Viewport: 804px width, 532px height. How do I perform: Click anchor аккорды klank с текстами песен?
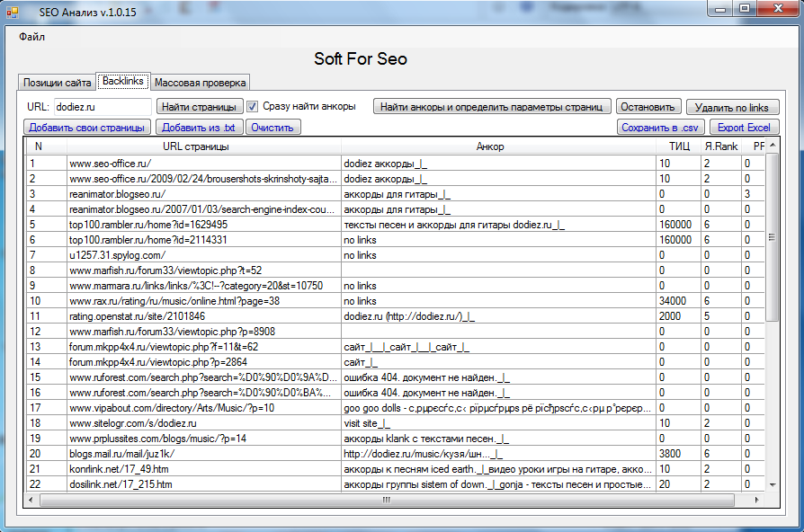coord(498,439)
